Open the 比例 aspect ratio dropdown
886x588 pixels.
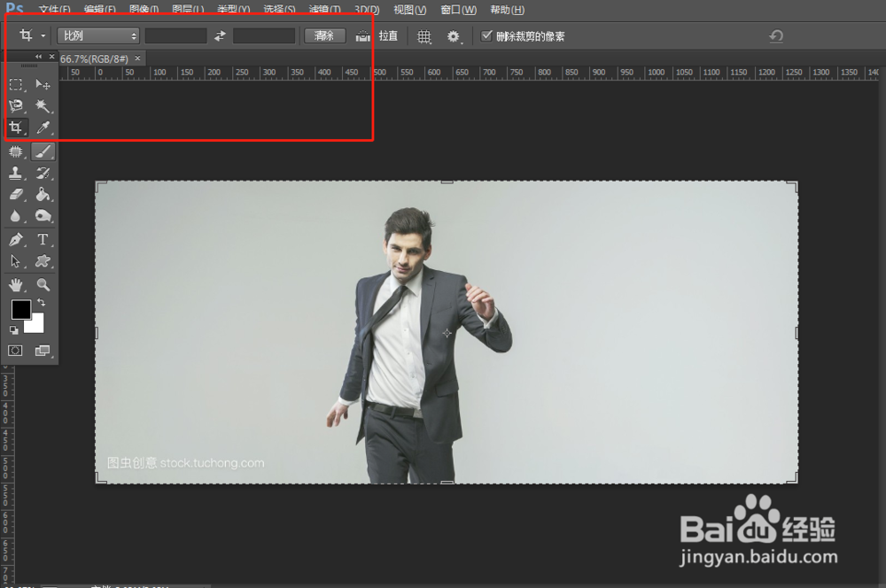tap(97, 35)
